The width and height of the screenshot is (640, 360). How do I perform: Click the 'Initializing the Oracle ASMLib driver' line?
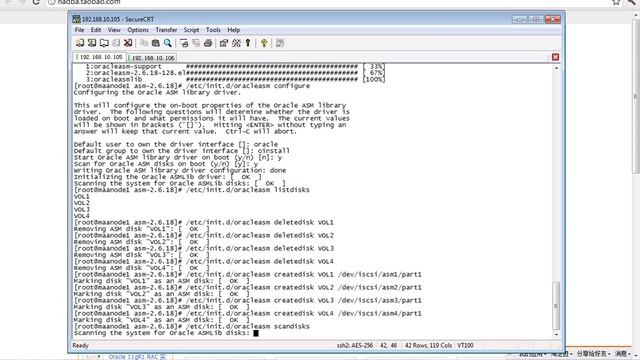(x=168, y=177)
